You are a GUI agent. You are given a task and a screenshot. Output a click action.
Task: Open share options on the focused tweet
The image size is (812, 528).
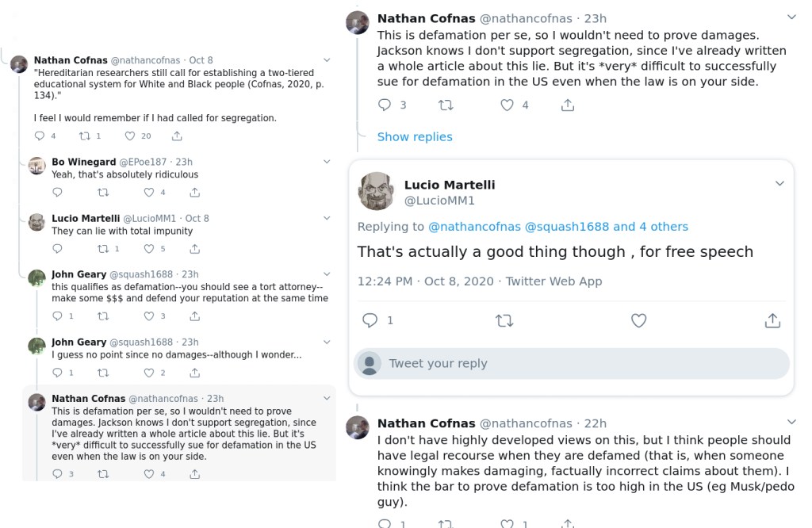pos(772,320)
